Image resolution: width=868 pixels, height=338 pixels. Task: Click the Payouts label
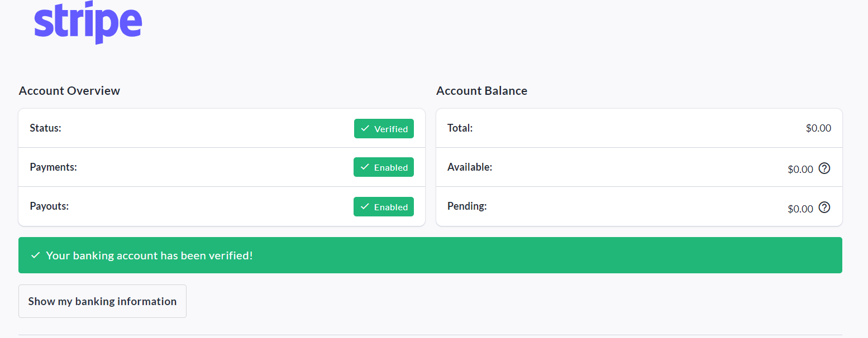(x=49, y=206)
